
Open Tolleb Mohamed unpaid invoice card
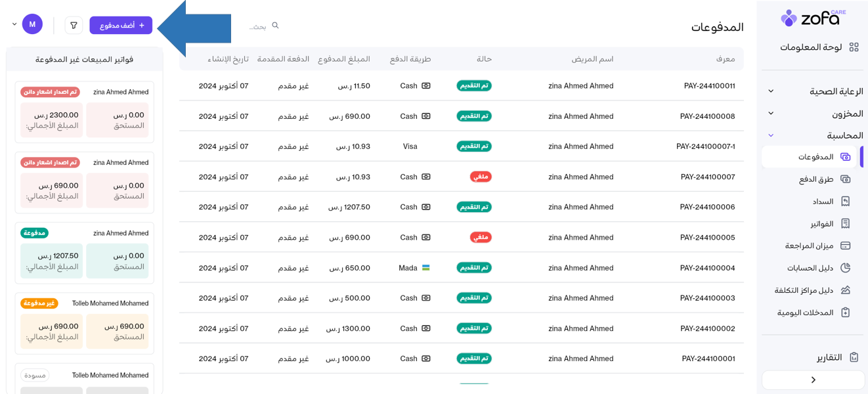[84, 323]
